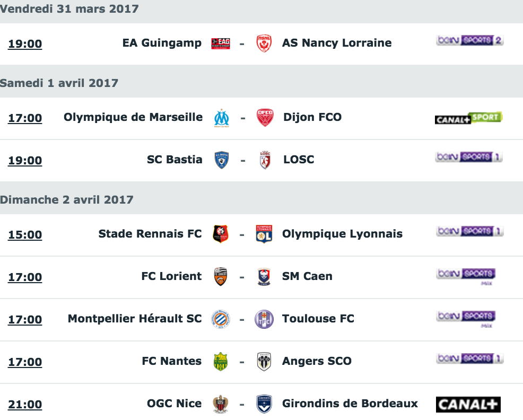Screen dimensions: 523x420
Task: Click the FC Nantes yellow-green crest
Action: coord(221,362)
